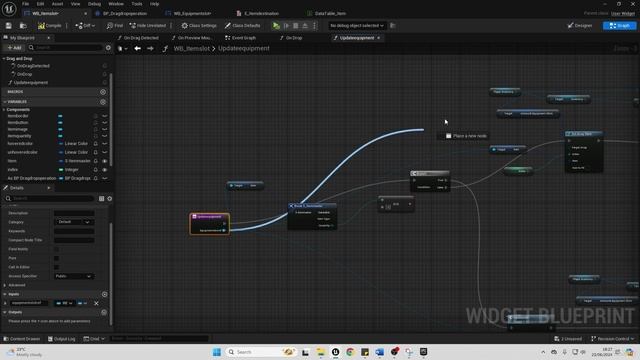Image resolution: width=640 pixels, height=360 pixels.
Task: Toggle Hide Unrelated nodes
Action: 148,26
